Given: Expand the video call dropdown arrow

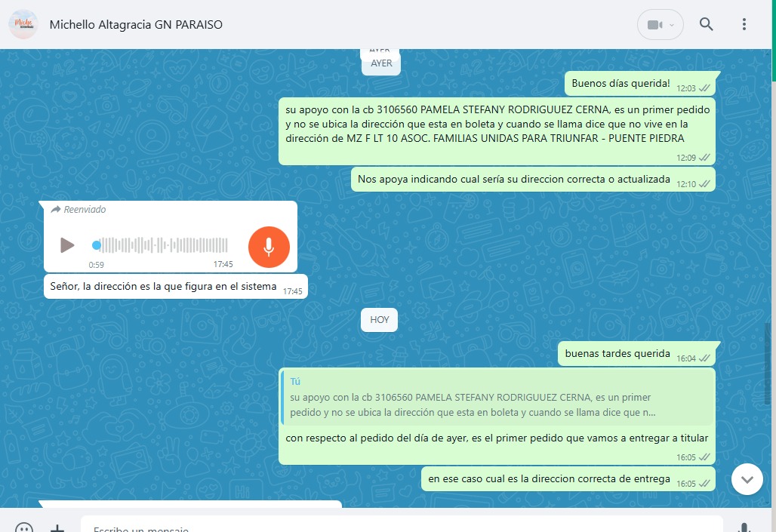Looking at the screenshot, I should pos(673,25).
